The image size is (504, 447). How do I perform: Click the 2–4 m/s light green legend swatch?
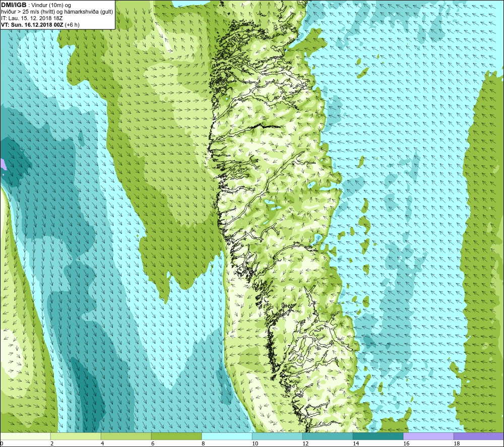click(x=76, y=436)
